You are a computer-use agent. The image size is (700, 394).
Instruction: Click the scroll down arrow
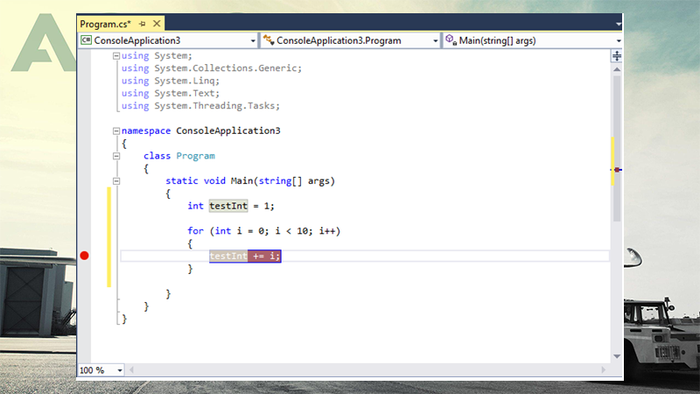click(x=617, y=356)
